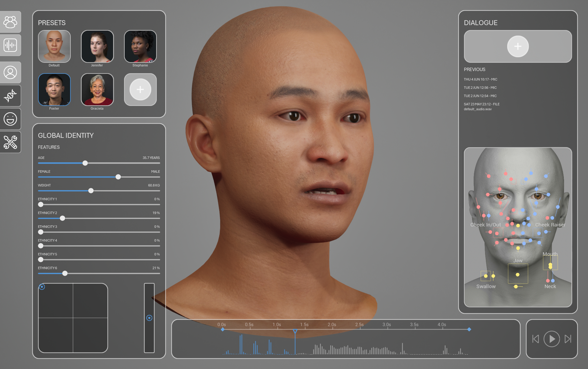
Task: Click the timeline end diamond marker
Action: click(469, 329)
